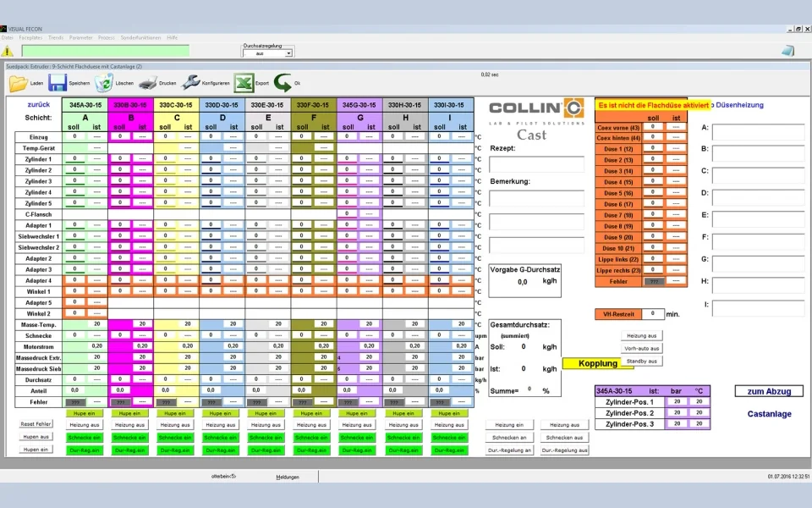This screenshot has width=812, height=508.
Task: Click the blue note icon at top right
Action: click(x=787, y=50)
